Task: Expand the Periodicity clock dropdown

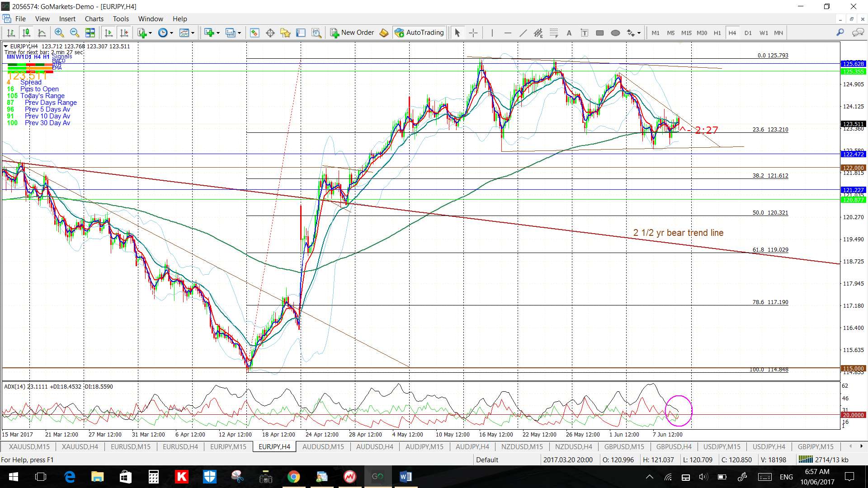Action: point(171,33)
